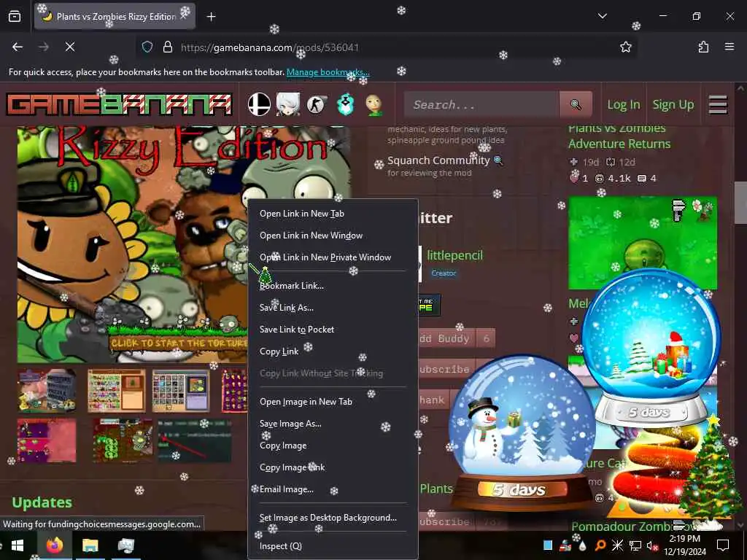Open the Extensions puzzle-piece menu
The image size is (747, 560).
pos(703,47)
